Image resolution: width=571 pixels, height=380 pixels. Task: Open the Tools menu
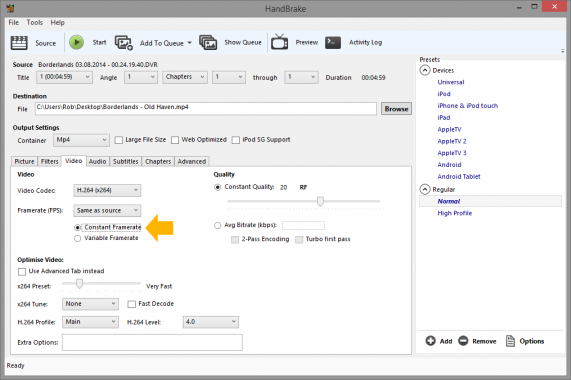tap(35, 23)
